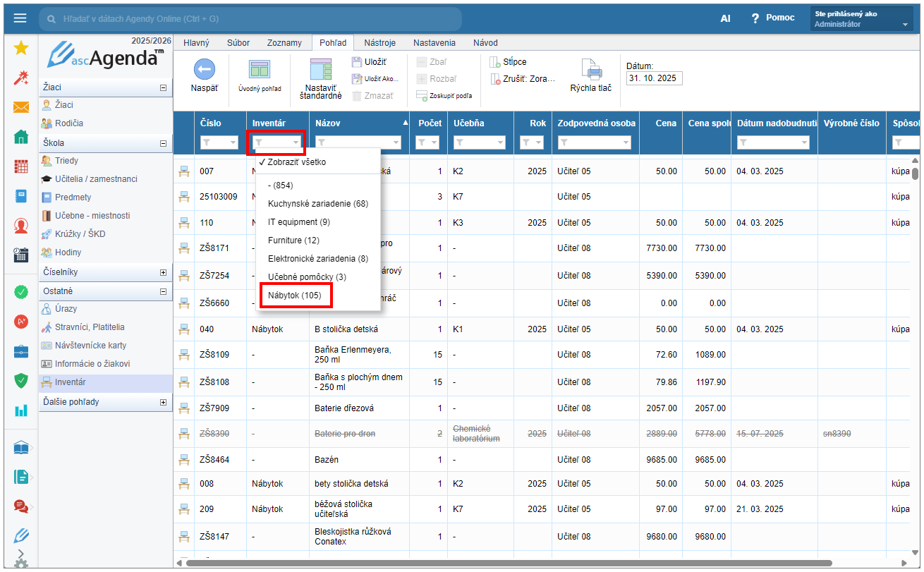Viewport: 924px width, 572px height.
Task: Select the checked Zobraziť všetko option
Action: coord(296,162)
